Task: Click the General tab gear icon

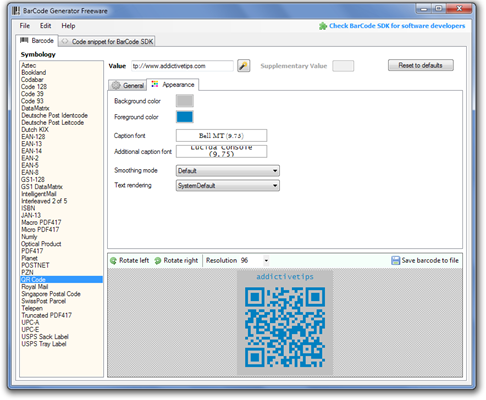Action: [x=116, y=85]
